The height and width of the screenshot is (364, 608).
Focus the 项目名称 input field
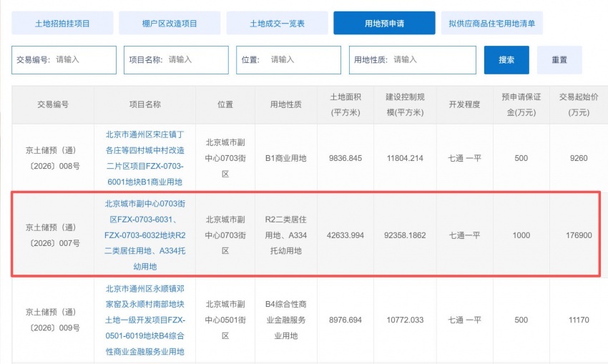coord(176,59)
